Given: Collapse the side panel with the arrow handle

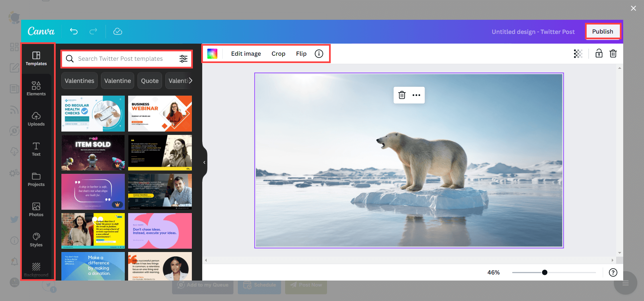Looking at the screenshot, I should click(x=204, y=162).
